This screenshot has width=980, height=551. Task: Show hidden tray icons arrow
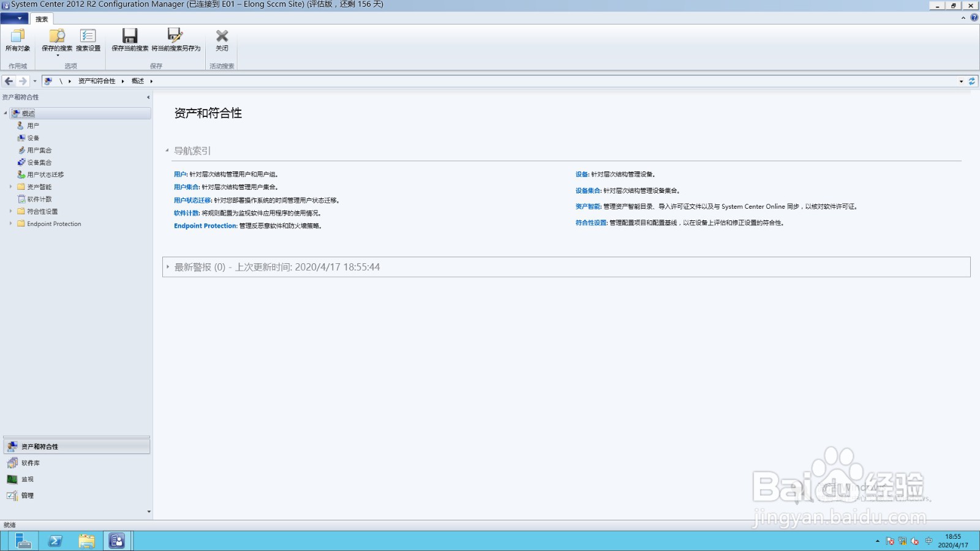(877, 541)
